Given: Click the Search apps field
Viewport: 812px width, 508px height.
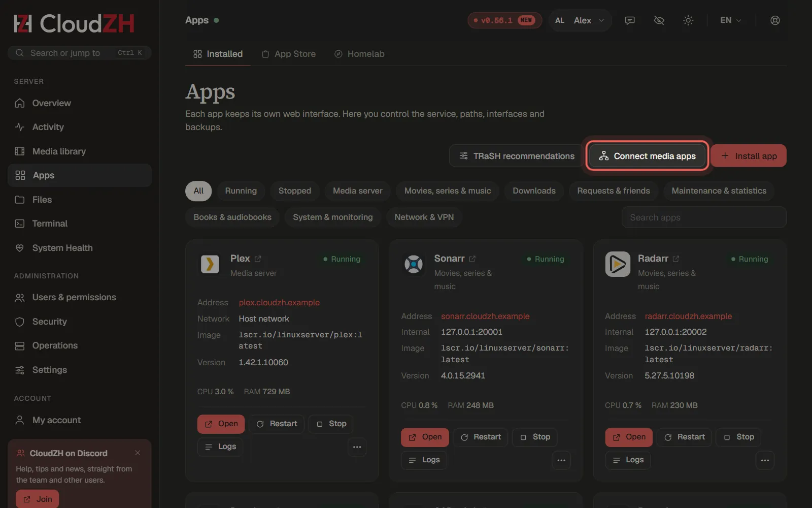Looking at the screenshot, I should [x=704, y=217].
